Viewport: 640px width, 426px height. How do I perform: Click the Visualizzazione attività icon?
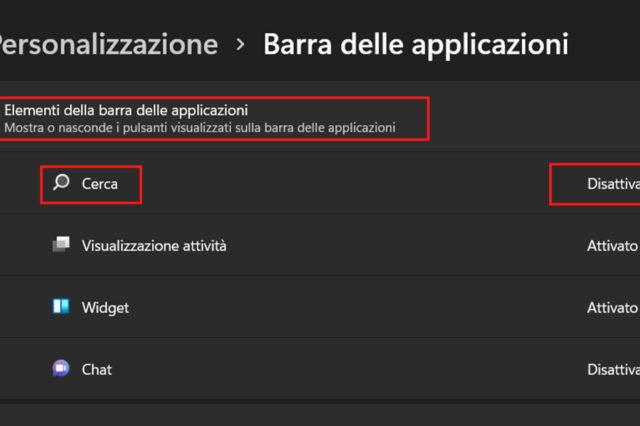pyautogui.click(x=62, y=245)
